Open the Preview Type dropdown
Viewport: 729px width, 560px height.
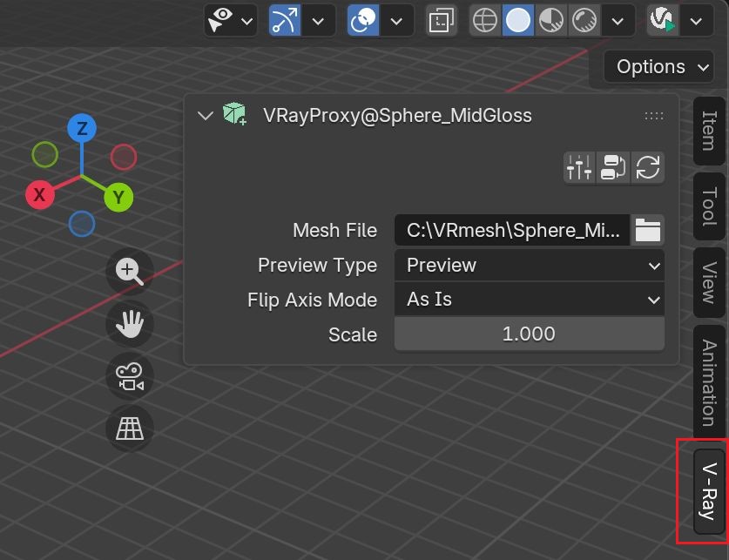tap(530, 266)
